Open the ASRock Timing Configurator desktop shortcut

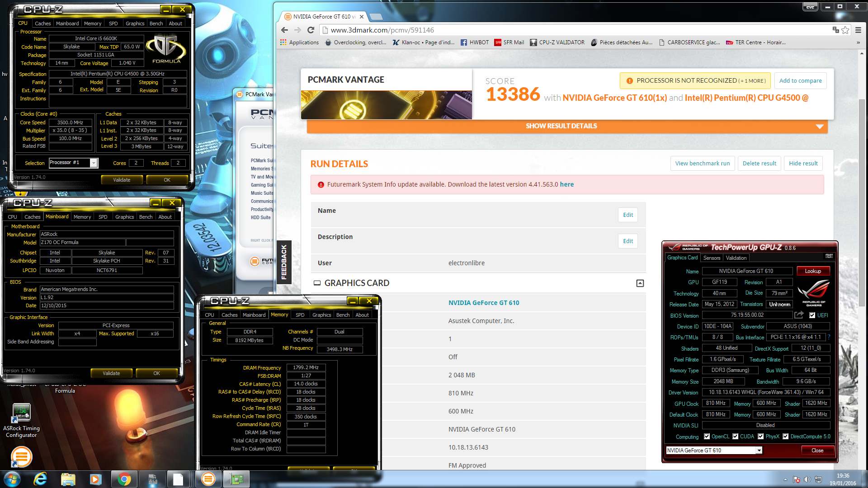click(x=21, y=420)
